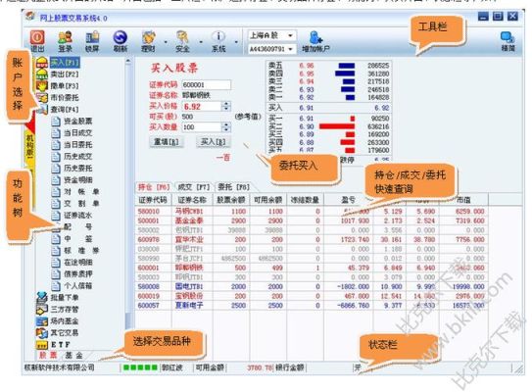Click the document icon beside 证券流水
This screenshot has width=532, height=392.
(56, 216)
